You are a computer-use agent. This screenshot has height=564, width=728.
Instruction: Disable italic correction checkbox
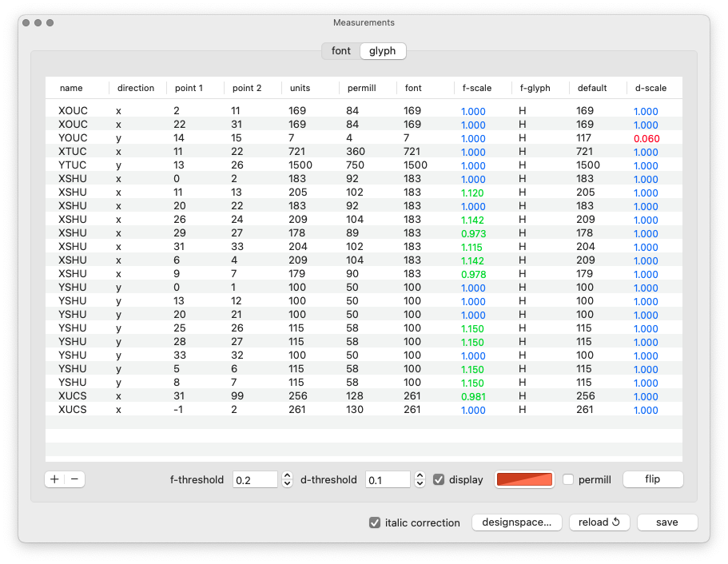375,522
